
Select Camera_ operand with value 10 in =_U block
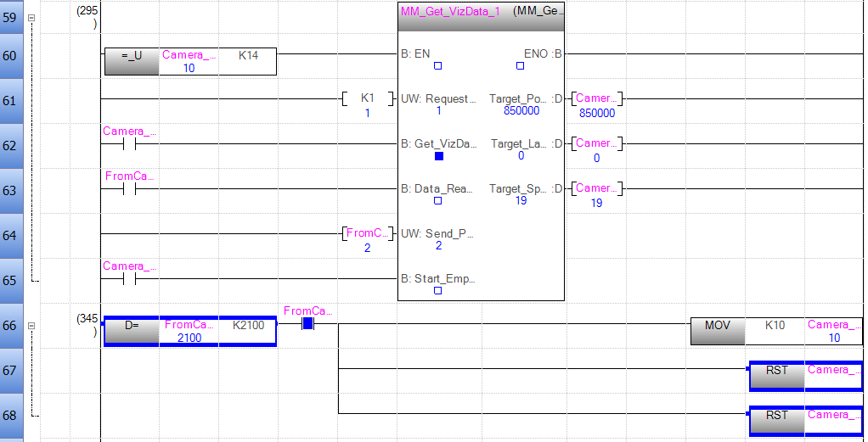pos(189,61)
